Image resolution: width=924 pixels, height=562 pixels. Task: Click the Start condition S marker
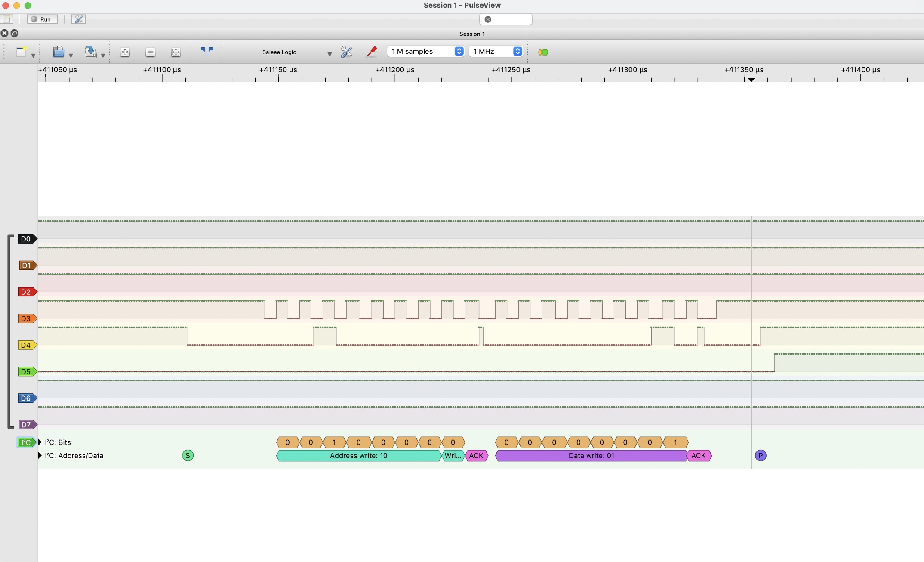tap(188, 455)
